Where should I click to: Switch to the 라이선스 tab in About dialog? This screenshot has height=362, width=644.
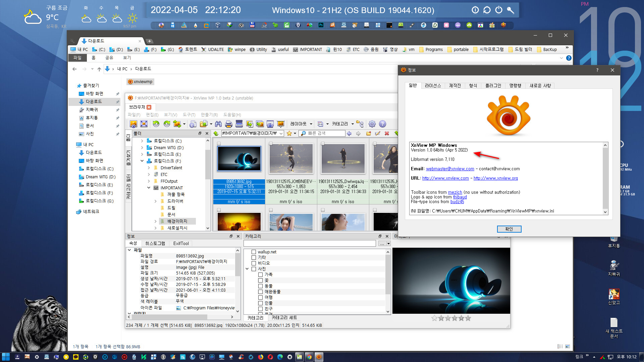point(433,86)
